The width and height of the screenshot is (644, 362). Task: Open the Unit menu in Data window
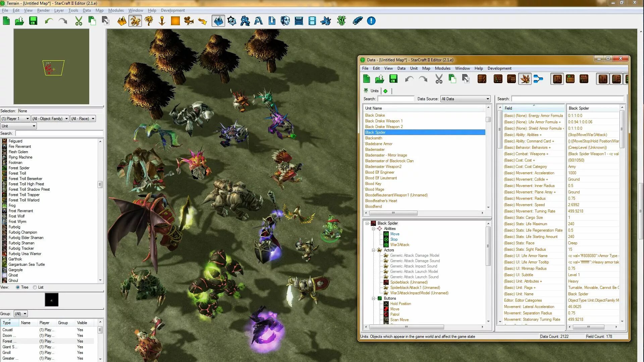(x=414, y=68)
